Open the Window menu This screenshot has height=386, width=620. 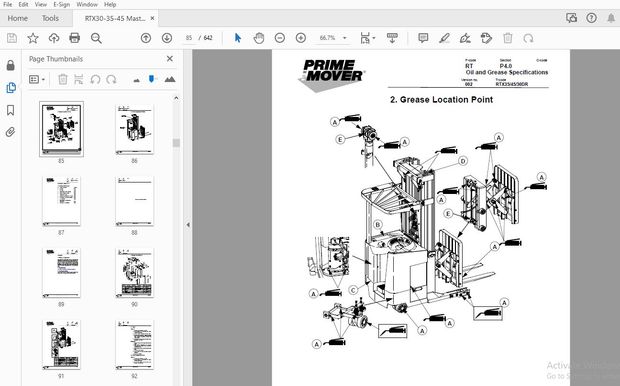87,4
